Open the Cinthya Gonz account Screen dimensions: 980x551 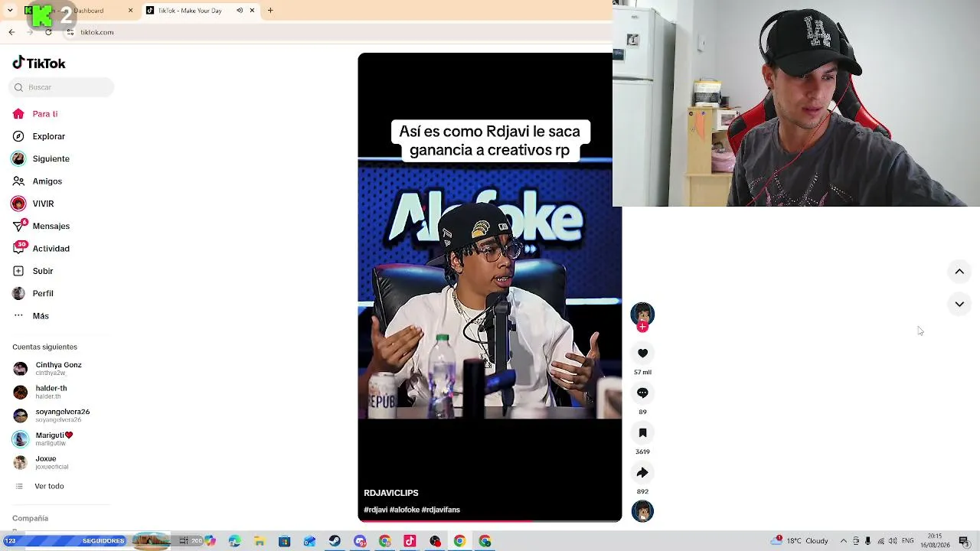click(47, 368)
